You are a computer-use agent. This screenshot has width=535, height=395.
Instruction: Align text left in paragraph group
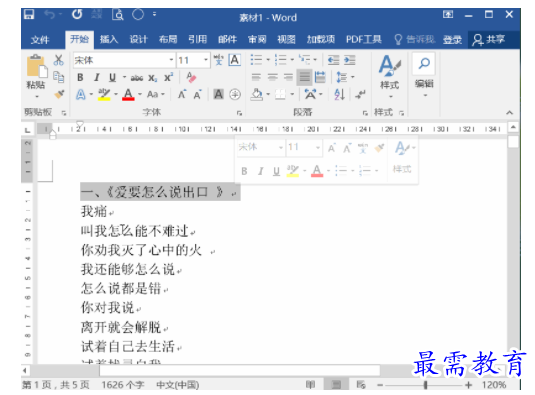pyautogui.click(x=256, y=77)
